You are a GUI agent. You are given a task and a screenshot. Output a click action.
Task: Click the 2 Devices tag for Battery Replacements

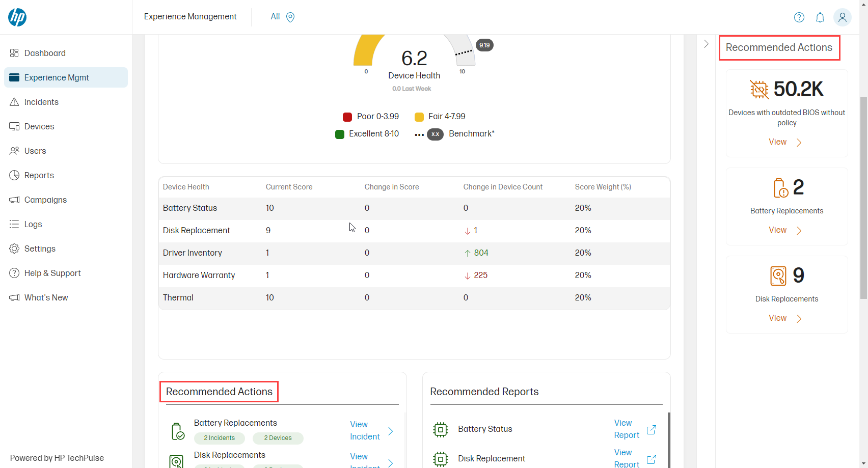click(278, 438)
